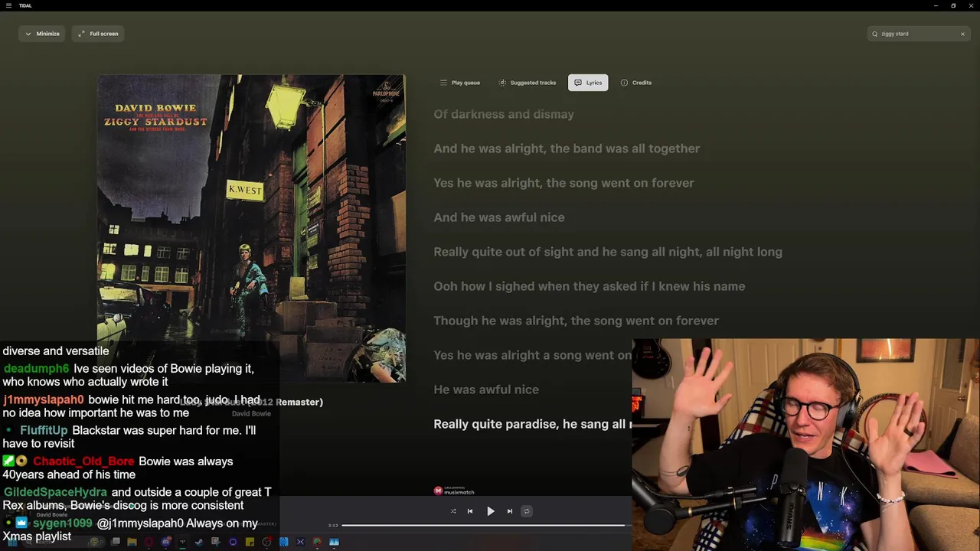Image resolution: width=980 pixels, height=551 pixels.
Task: Click the Credits info icon
Action: 624,83
